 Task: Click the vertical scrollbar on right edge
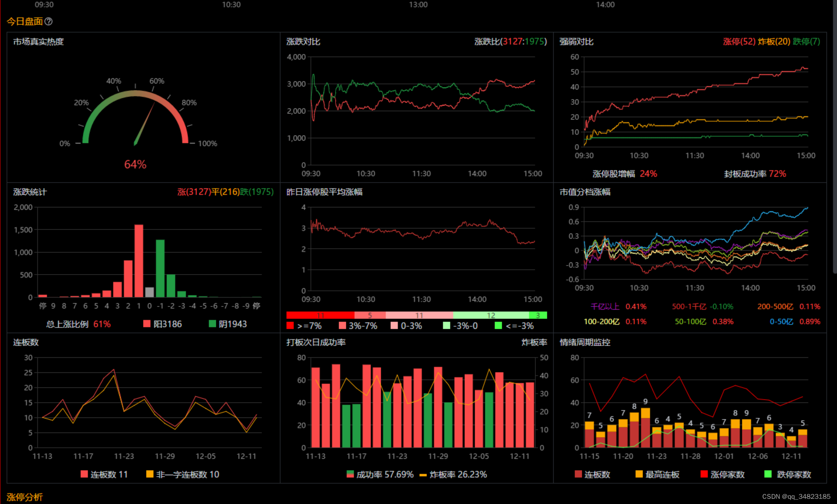[835, 136]
